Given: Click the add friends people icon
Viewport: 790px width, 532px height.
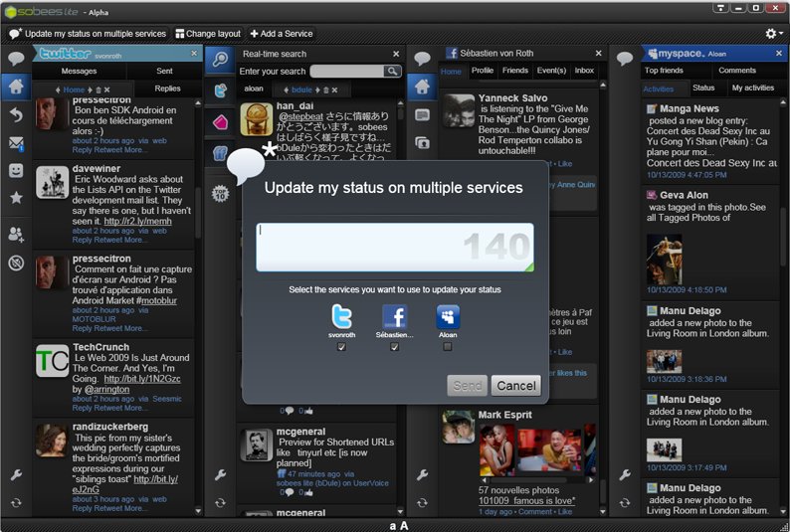Looking at the screenshot, I should [x=16, y=234].
